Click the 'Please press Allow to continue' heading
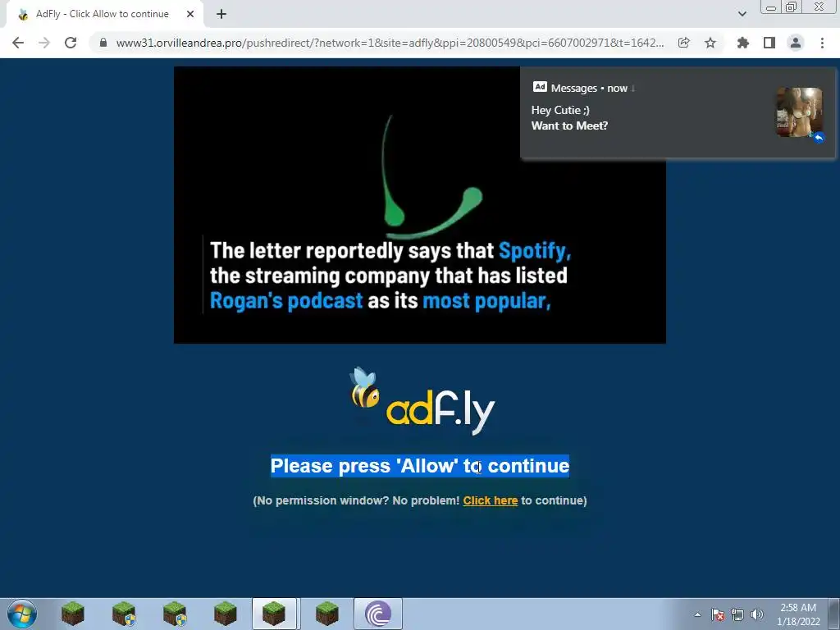Screen dimensions: 840x630 tap(419, 466)
